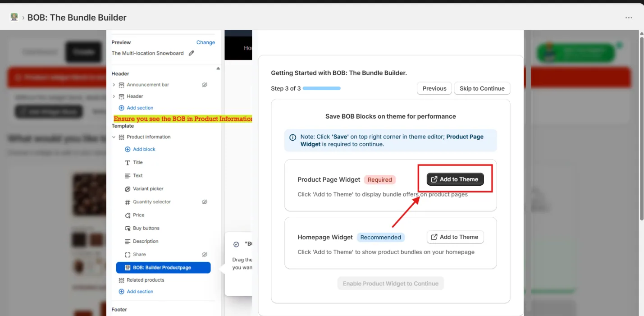This screenshot has height=316, width=644.
Task: Click the info icon in the note
Action: pos(292,137)
